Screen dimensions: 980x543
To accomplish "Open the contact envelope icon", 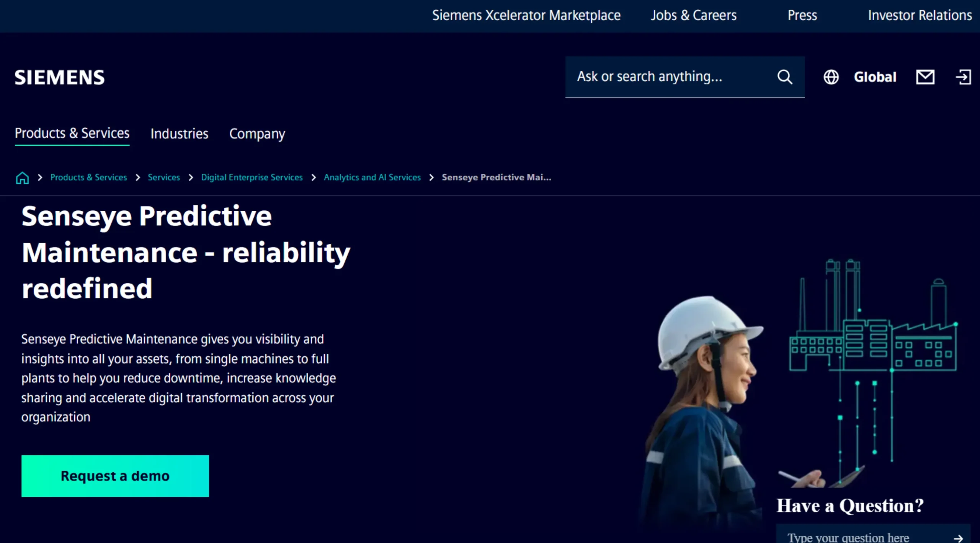I will (x=925, y=77).
